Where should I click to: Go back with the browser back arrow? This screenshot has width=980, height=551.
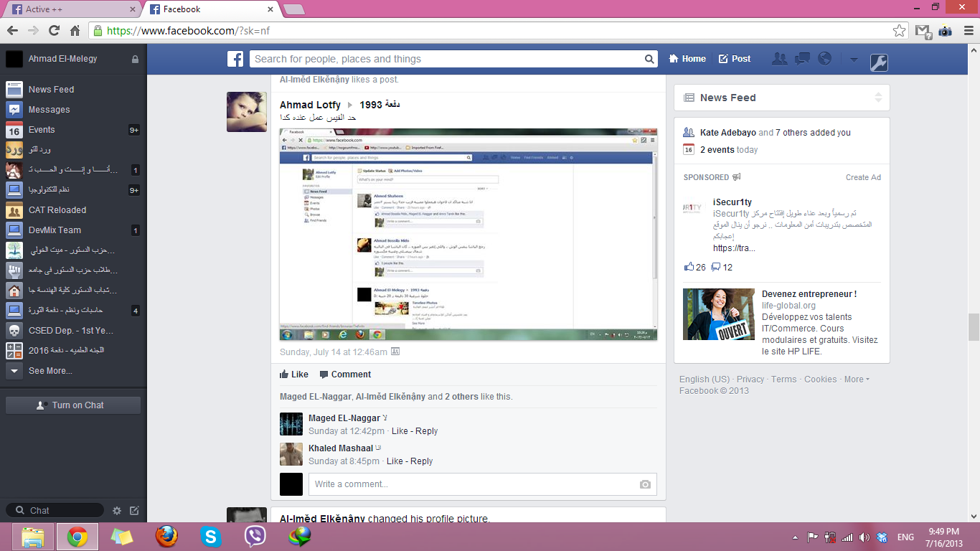(12, 31)
